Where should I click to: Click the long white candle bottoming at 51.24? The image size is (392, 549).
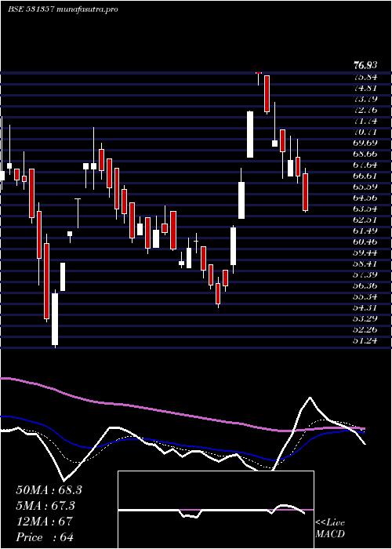point(55,319)
